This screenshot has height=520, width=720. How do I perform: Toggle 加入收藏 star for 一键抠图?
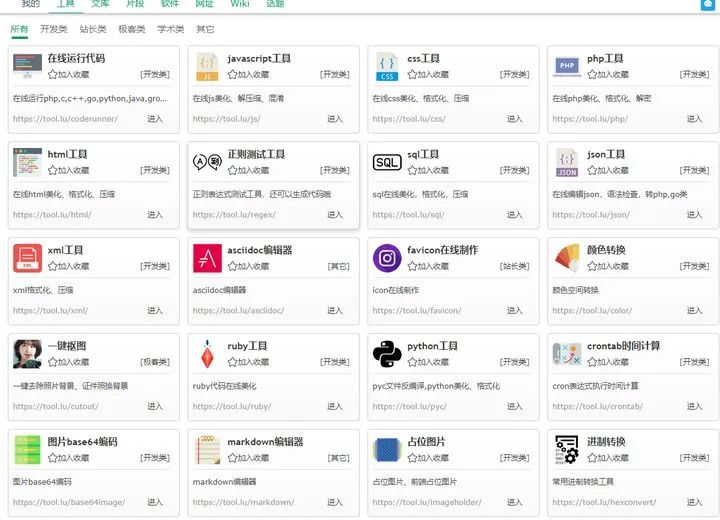click(x=53, y=362)
